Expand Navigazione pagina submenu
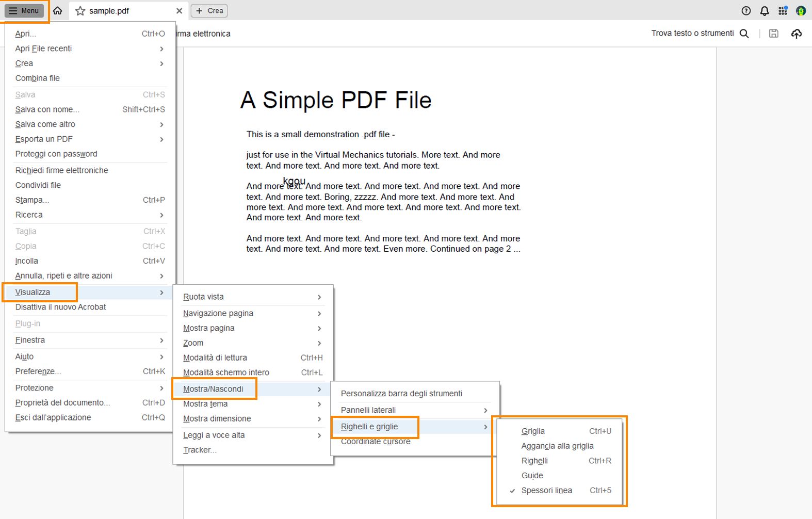Viewport: 812px width, 519px height. [x=253, y=314]
